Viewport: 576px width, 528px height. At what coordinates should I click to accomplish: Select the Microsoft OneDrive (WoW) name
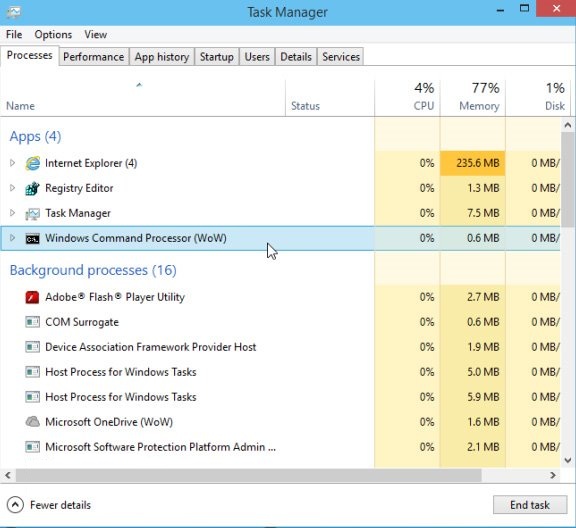(x=109, y=422)
